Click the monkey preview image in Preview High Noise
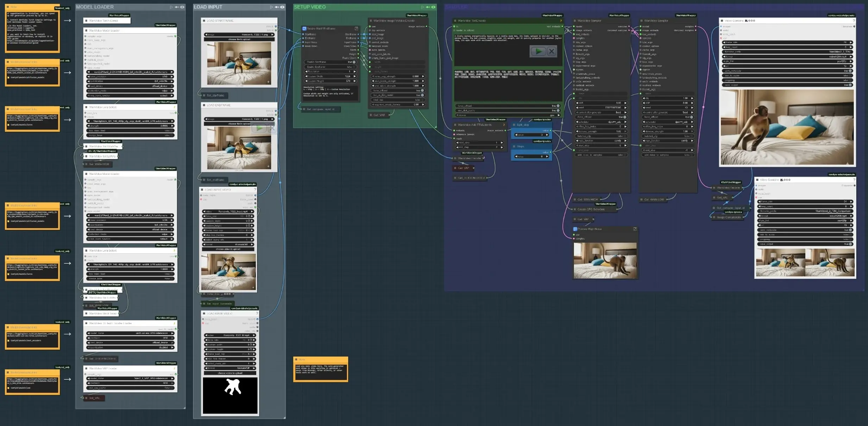The image size is (868, 426). (605, 260)
